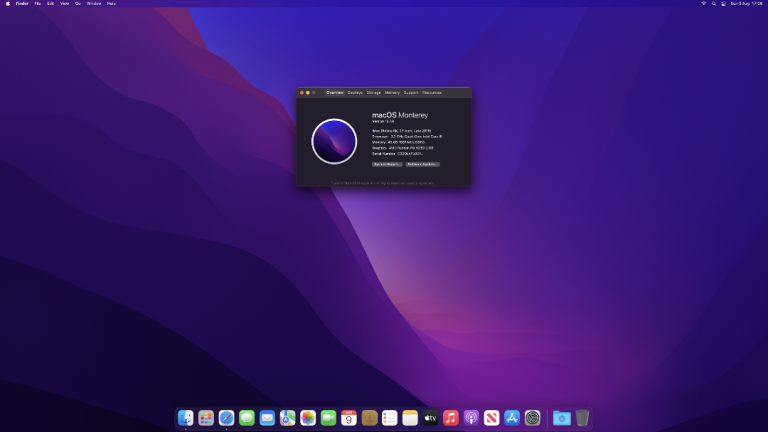Open System Preferences from the Dock

click(532, 418)
